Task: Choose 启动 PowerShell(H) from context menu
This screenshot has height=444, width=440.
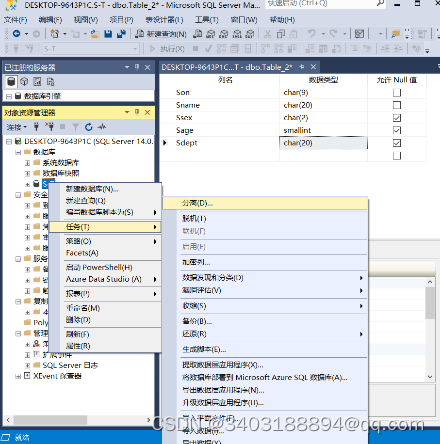Action: click(x=105, y=267)
